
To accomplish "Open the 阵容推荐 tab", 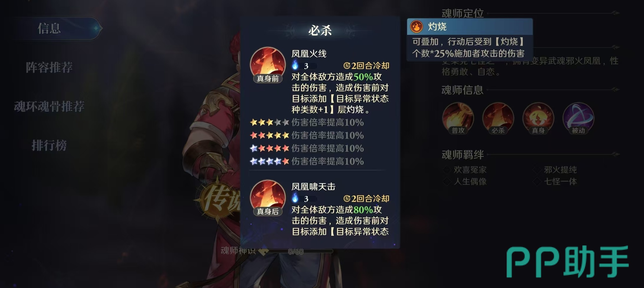I will tap(49, 67).
